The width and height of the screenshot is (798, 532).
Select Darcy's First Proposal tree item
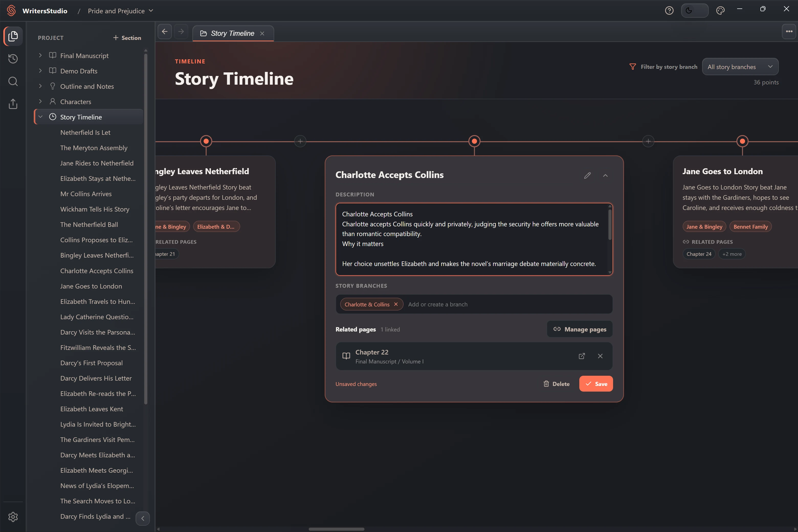tap(91, 363)
